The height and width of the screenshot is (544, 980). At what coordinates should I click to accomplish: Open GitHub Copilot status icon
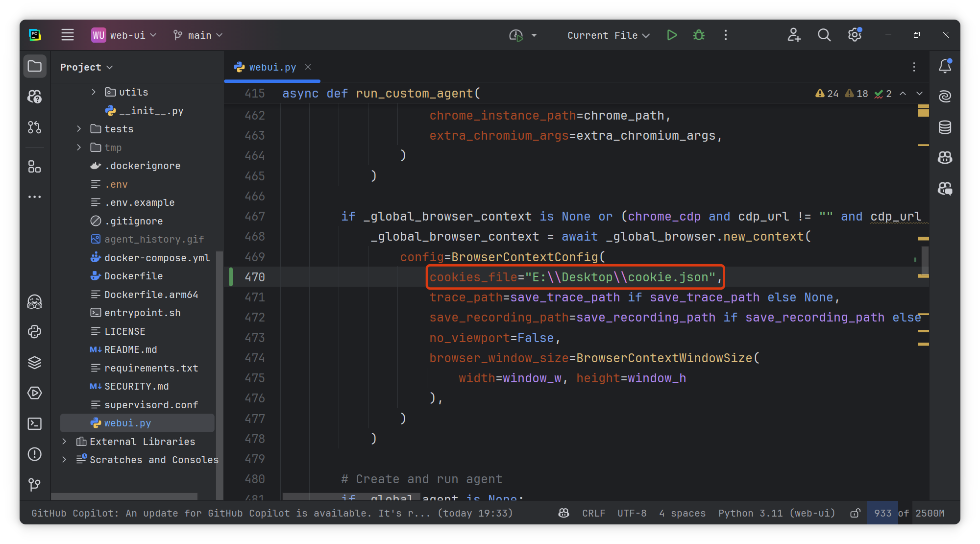click(x=564, y=513)
